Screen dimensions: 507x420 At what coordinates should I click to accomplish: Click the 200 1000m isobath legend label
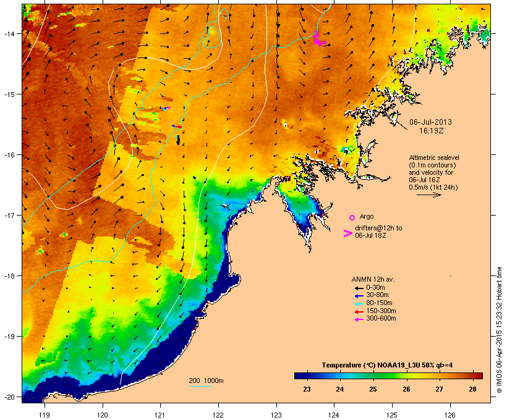click(206, 380)
